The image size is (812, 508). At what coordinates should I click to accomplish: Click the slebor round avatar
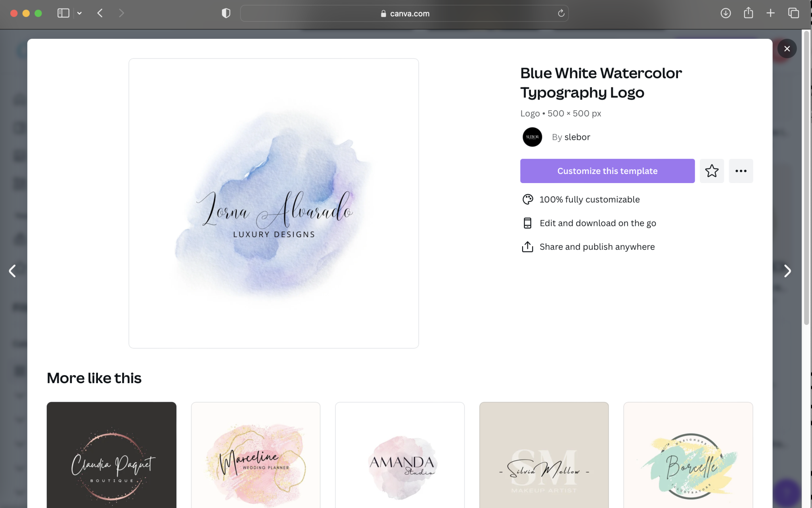click(532, 137)
